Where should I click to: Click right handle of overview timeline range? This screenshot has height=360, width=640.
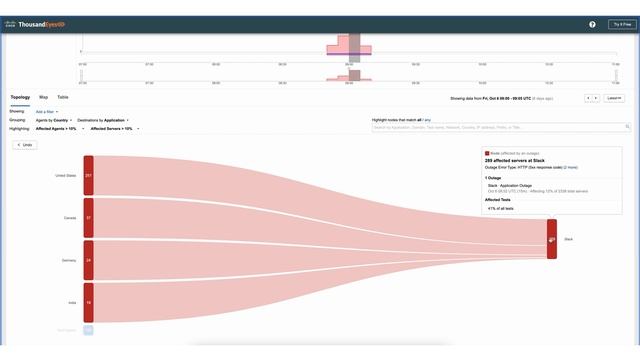(616, 76)
